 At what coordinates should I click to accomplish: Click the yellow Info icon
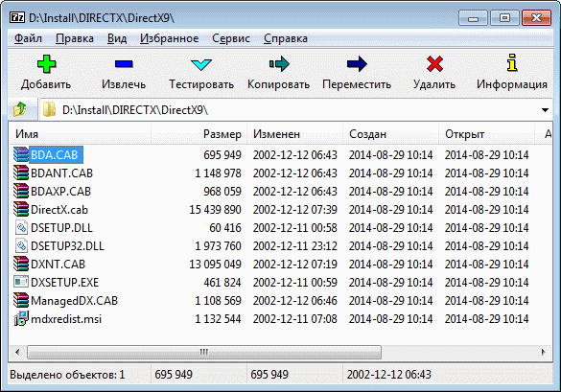pyautogui.click(x=512, y=63)
